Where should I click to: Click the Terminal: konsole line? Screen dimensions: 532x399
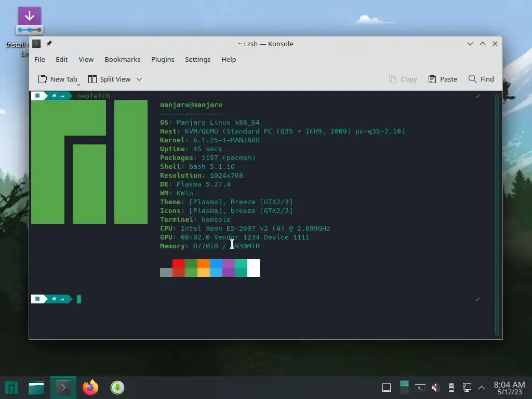(195, 220)
